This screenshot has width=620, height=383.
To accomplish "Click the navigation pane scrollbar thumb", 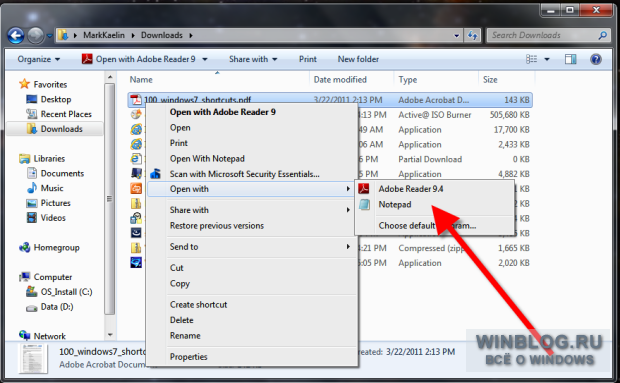I will point(110,198).
